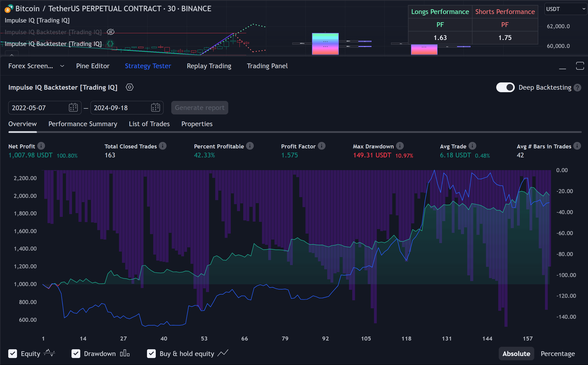Expand the Forex Screener panel dropdown arrow

pos(62,66)
